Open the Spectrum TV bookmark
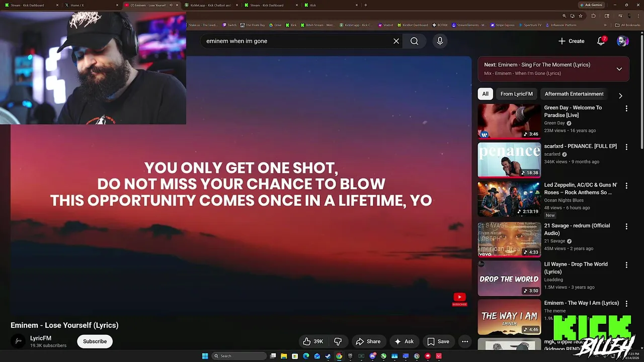This screenshot has height=362, width=644. (x=530, y=25)
